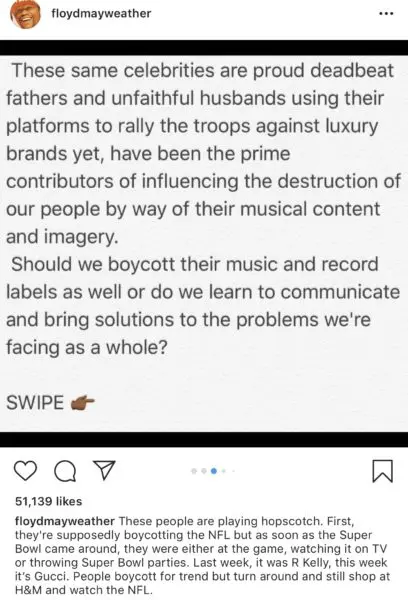Tap the post image text about celebrities
Screen dimensions: 408x600
point(203,153)
